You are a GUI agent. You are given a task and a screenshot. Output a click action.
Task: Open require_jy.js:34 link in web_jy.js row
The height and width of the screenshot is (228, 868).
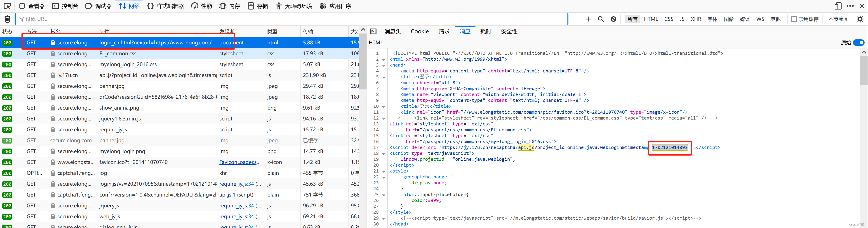pos(237,216)
